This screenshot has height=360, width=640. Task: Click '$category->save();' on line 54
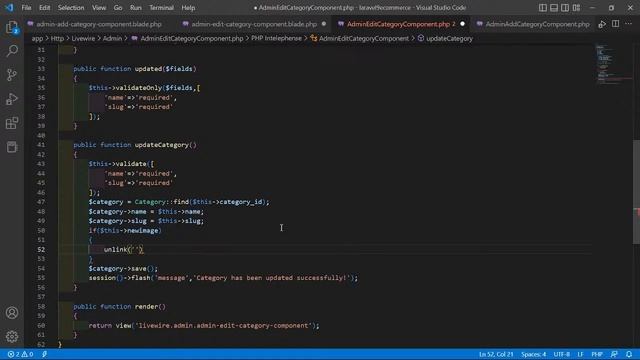(x=123, y=268)
